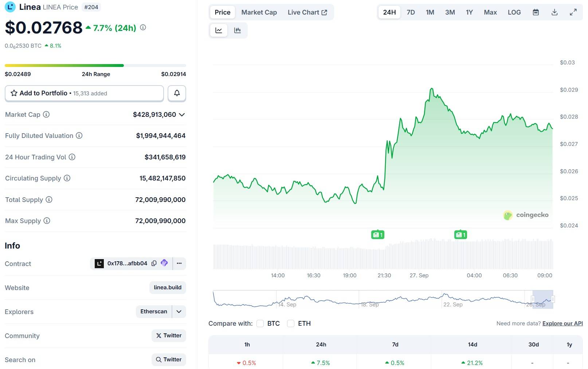This screenshot has width=588, height=369.
Task: Click the Circulating Supply info icon
Action: [x=67, y=178]
